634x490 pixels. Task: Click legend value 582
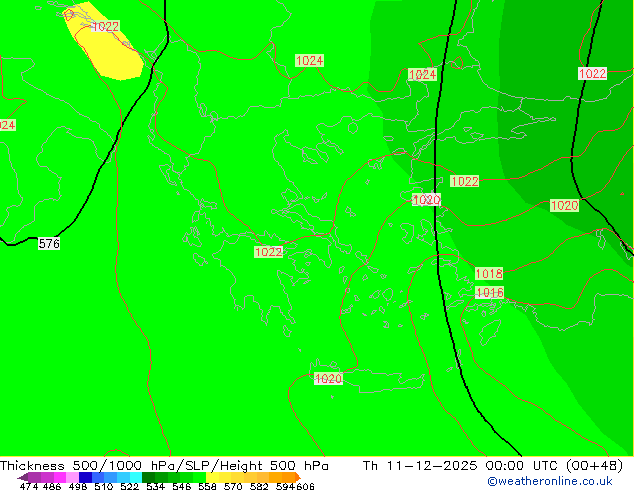259,486
